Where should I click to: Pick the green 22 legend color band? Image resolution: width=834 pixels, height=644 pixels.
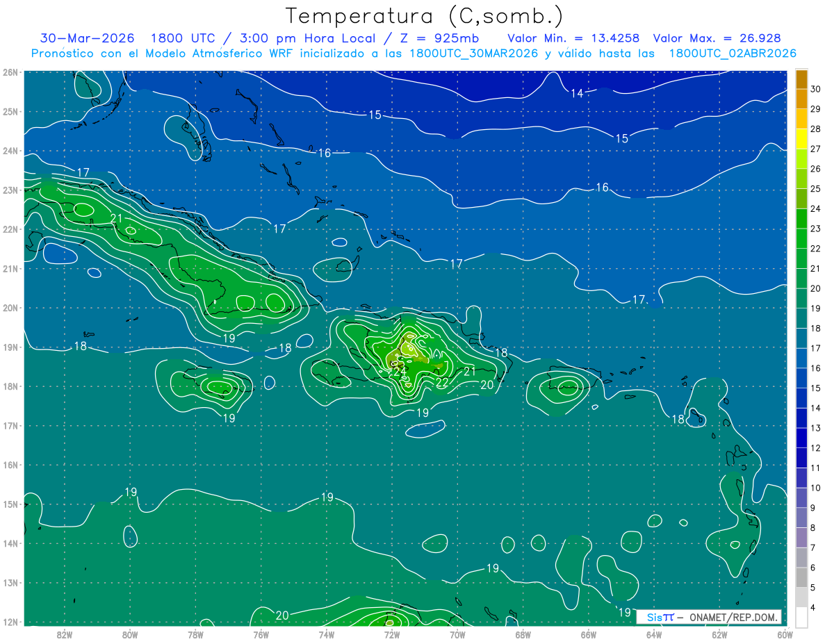pyautogui.click(x=801, y=238)
